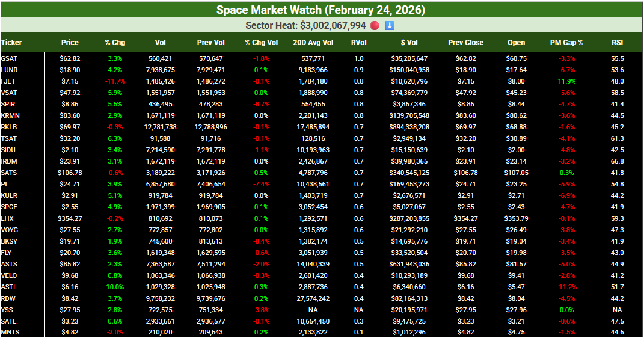
Task: Click the % Chg Vol column header
Action: (x=261, y=42)
